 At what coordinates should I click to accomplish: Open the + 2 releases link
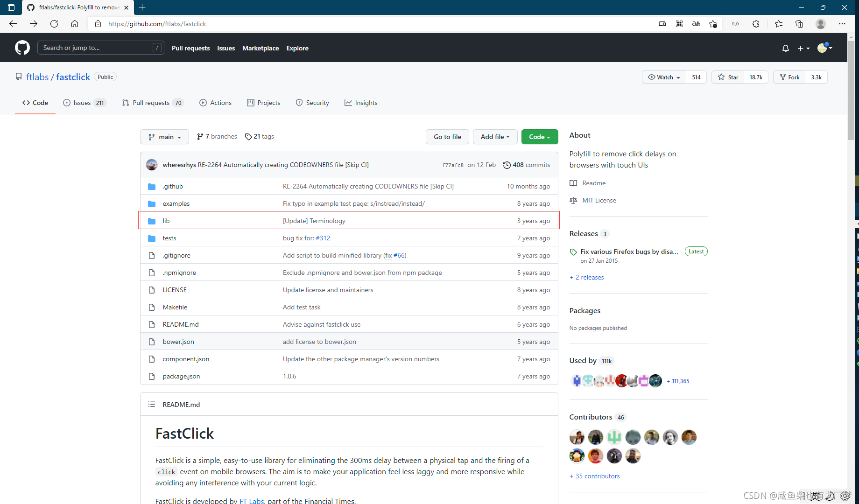586,277
